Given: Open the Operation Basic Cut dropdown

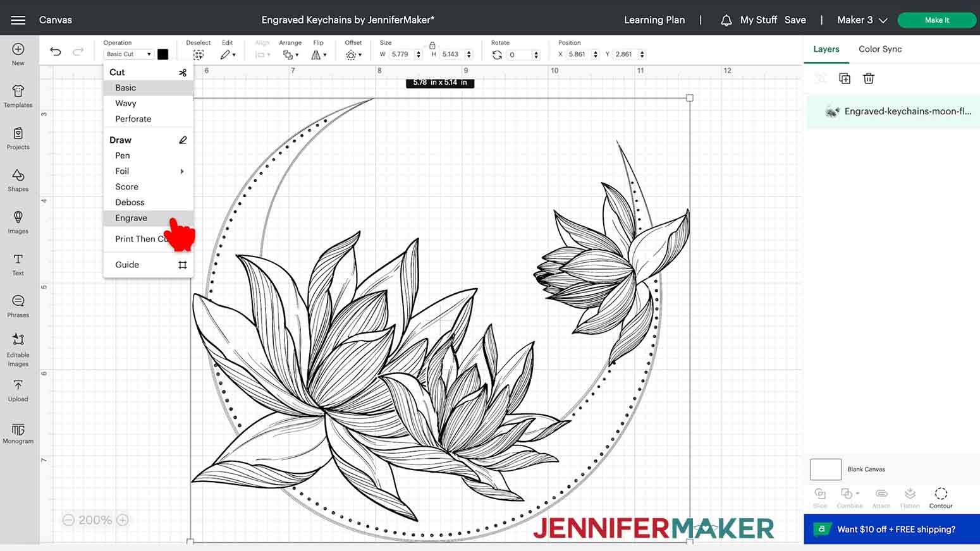Looking at the screenshot, I should click(129, 54).
